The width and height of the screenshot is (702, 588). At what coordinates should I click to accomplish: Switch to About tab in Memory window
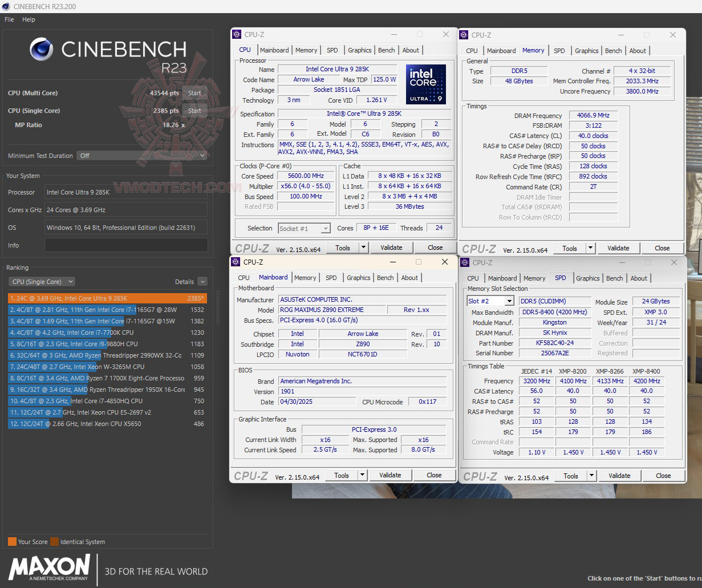(x=638, y=51)
